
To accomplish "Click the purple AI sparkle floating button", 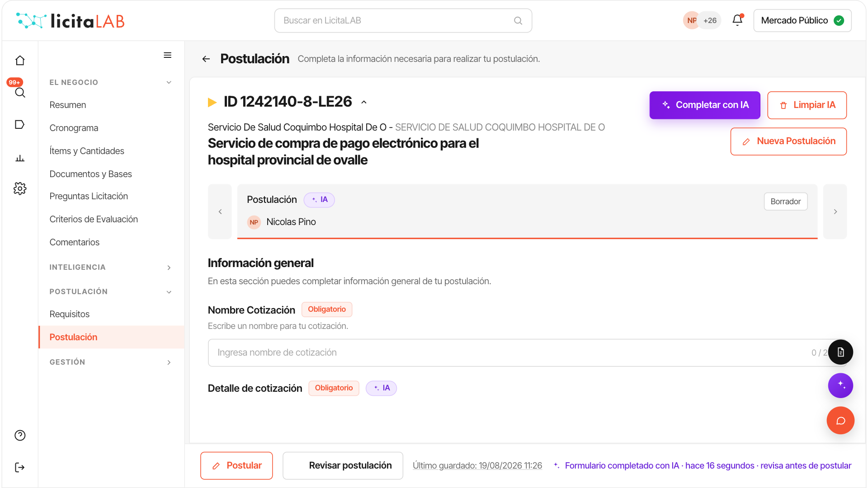I will pos(840,385).
